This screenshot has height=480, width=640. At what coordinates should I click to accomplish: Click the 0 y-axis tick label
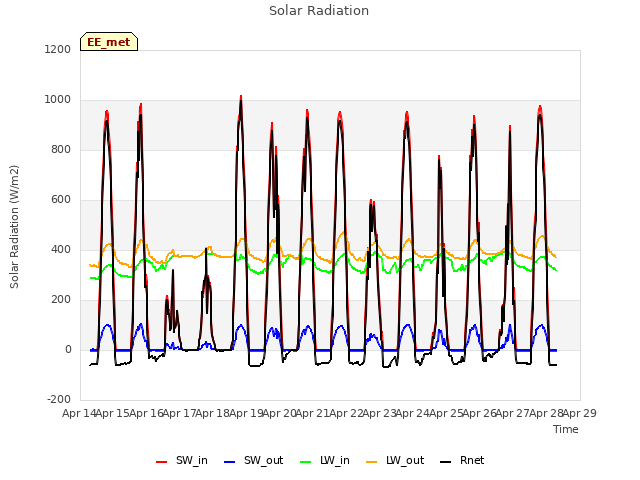68,349
